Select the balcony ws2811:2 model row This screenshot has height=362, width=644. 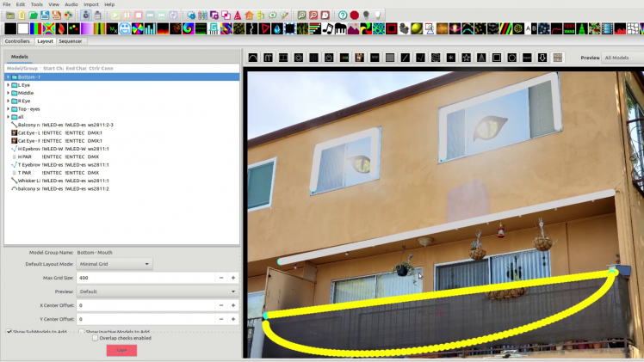[121, 188]
